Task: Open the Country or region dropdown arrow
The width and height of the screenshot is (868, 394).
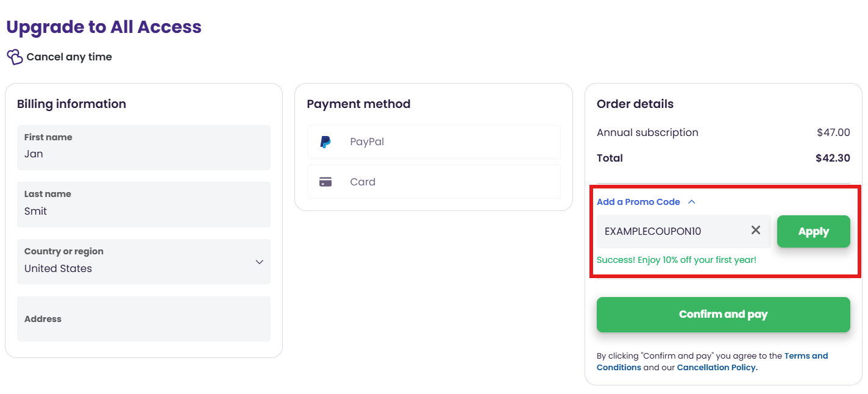Action: (259, 262)
